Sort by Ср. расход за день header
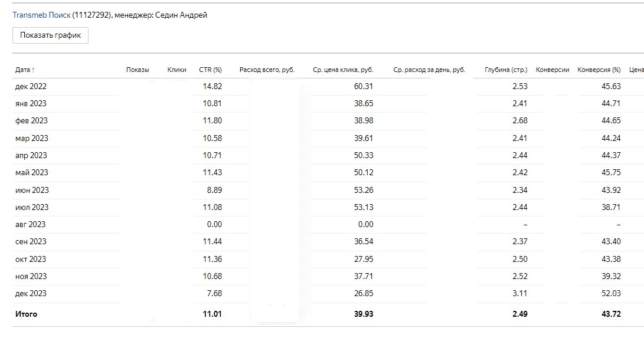The height and width of the screenshot is (338, 644). tap(429, 70)
